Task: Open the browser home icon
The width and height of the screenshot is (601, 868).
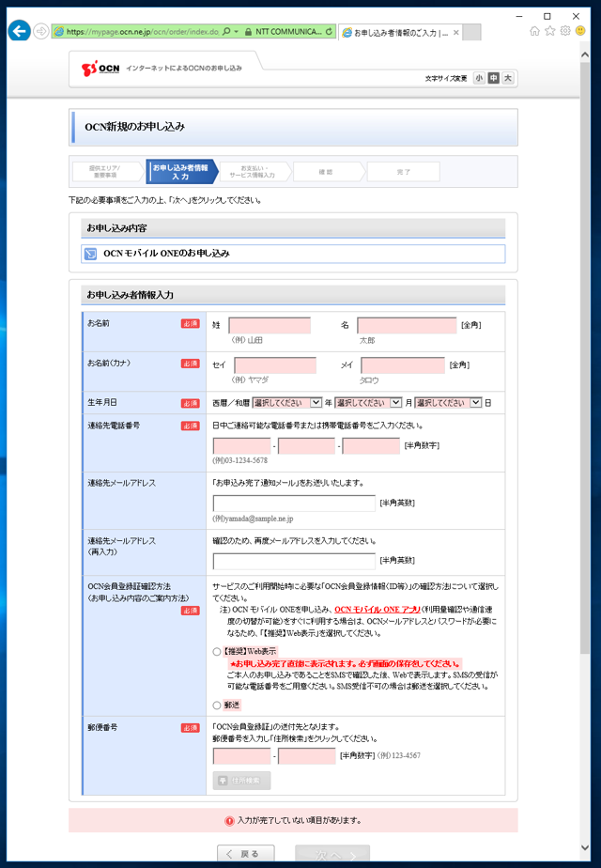Action: point(534,31)
